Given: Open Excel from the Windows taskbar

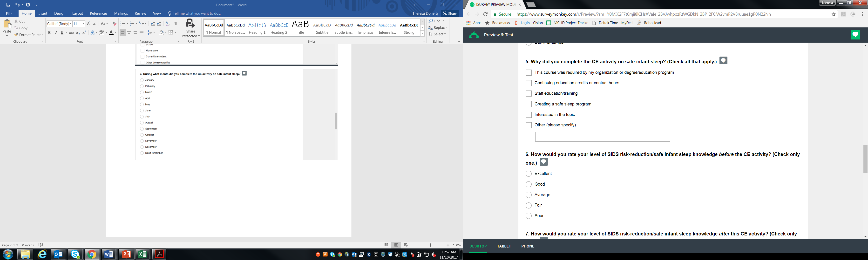Looking at the screenshot, I should point(142,254).
